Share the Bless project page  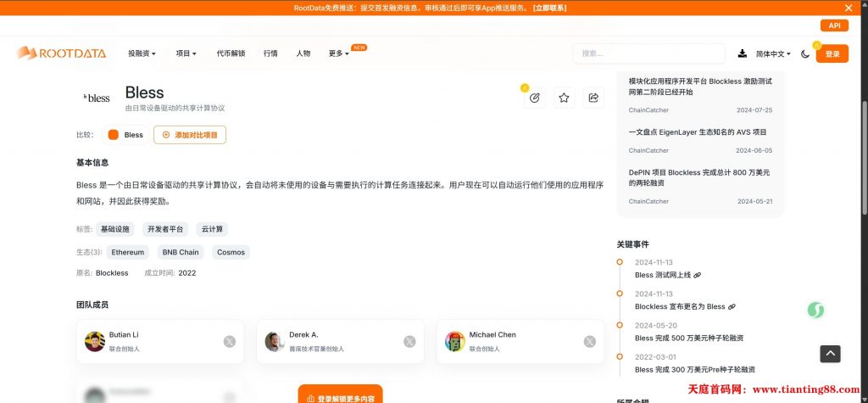coord(593,98)
